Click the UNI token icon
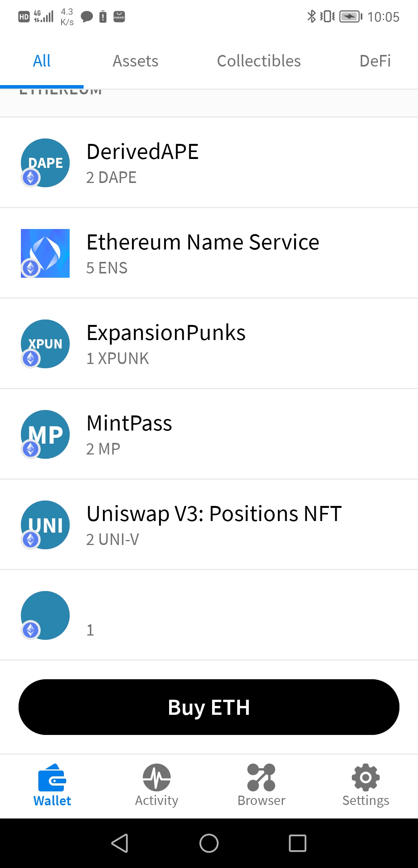Screen dimensions: 418x868 coord(45,525)
